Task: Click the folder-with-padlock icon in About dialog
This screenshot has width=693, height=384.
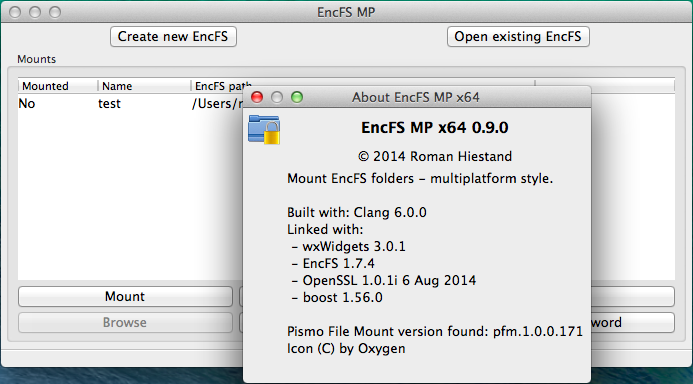Action: click(264, 129)
